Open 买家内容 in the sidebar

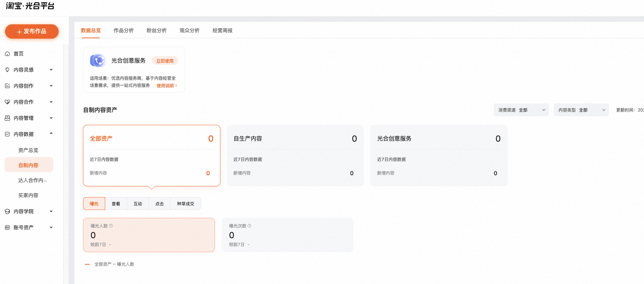(x=28, y=195)
